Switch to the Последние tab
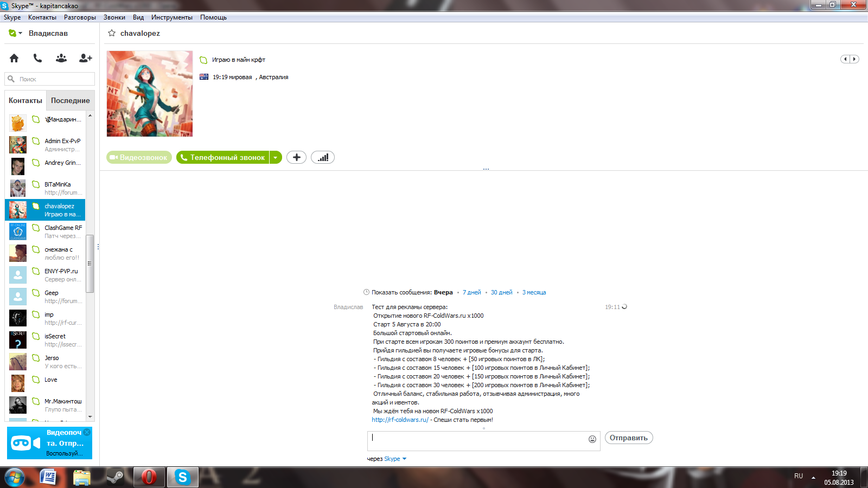 coord(71,100)
